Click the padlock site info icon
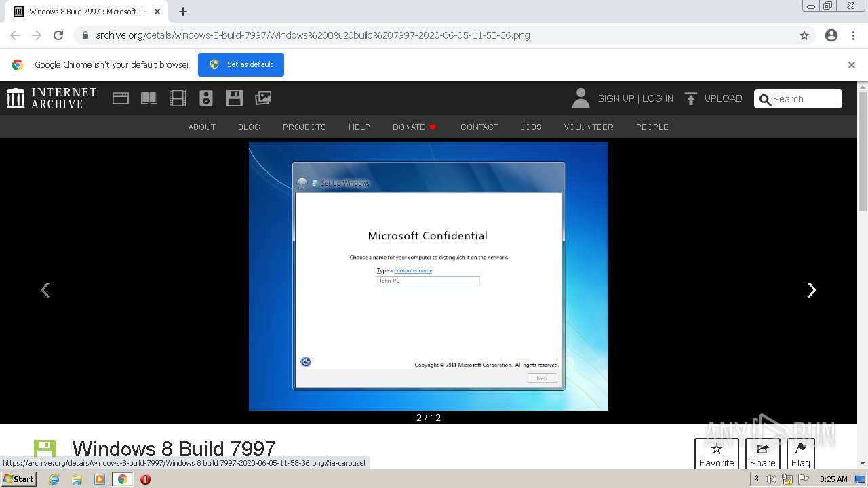The height and width of the screenshot is (488, 868). tap(85, 35)
